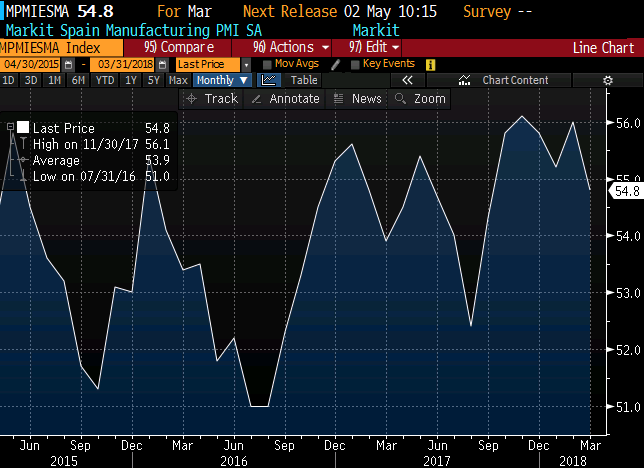
Task: Collapse panel with double left chevron
Action: (407, 80)
